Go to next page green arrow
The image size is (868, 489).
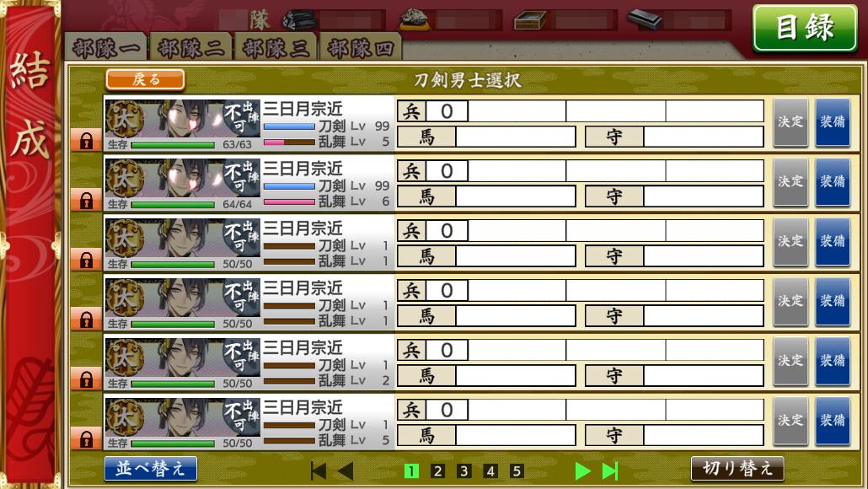[582, 471]
